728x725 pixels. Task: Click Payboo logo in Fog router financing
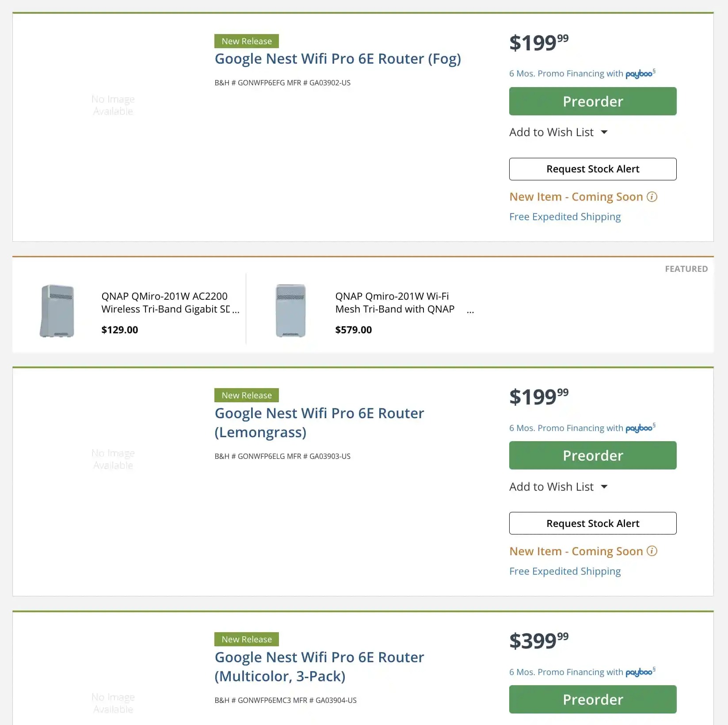click(x=639, y=74)
